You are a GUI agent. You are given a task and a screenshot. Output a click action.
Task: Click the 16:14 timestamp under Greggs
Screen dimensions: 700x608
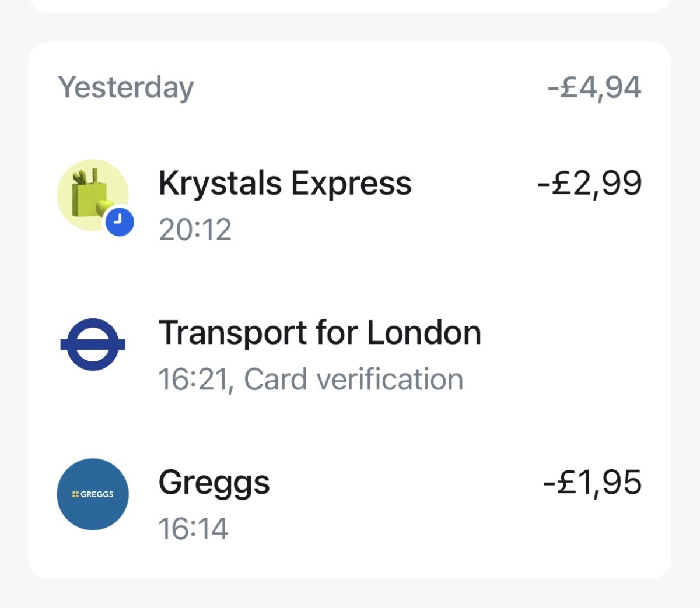193,529
